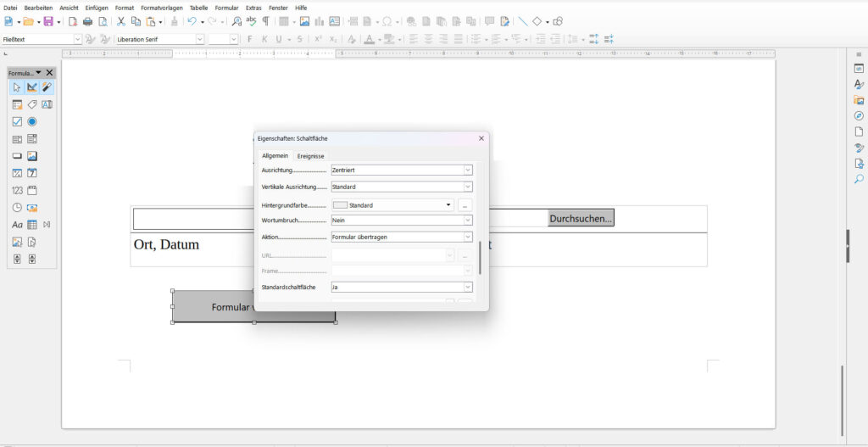Select the push button control tool
Viewport: 868px width, 447px height.
tap(17, 156)
